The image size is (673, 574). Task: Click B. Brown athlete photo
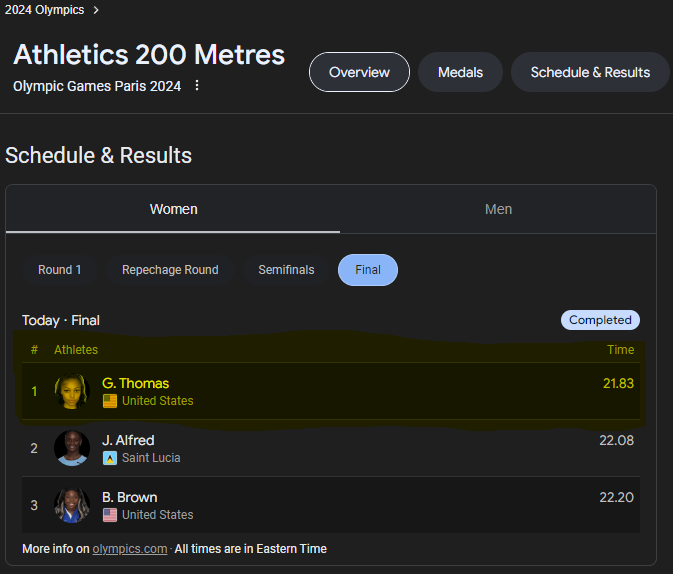coord(72,505)
